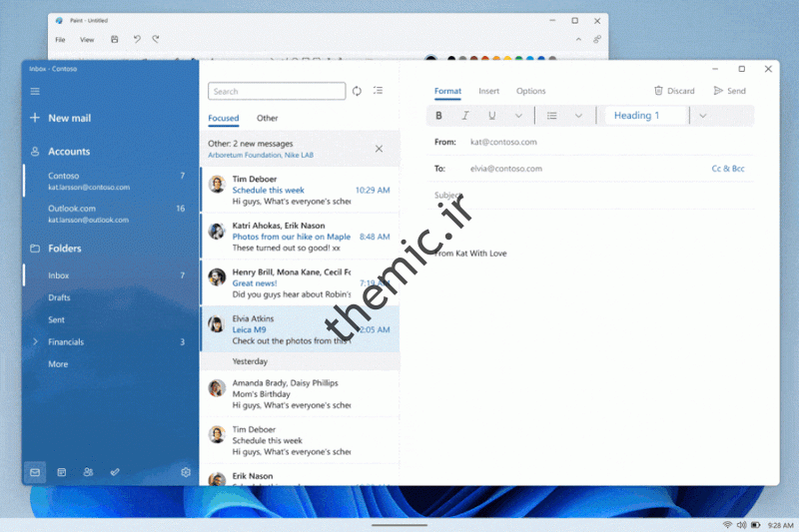The image size is (799, 532).
Task: Expand styles gallery chevron after Heading 1
Action: point(703,116)
